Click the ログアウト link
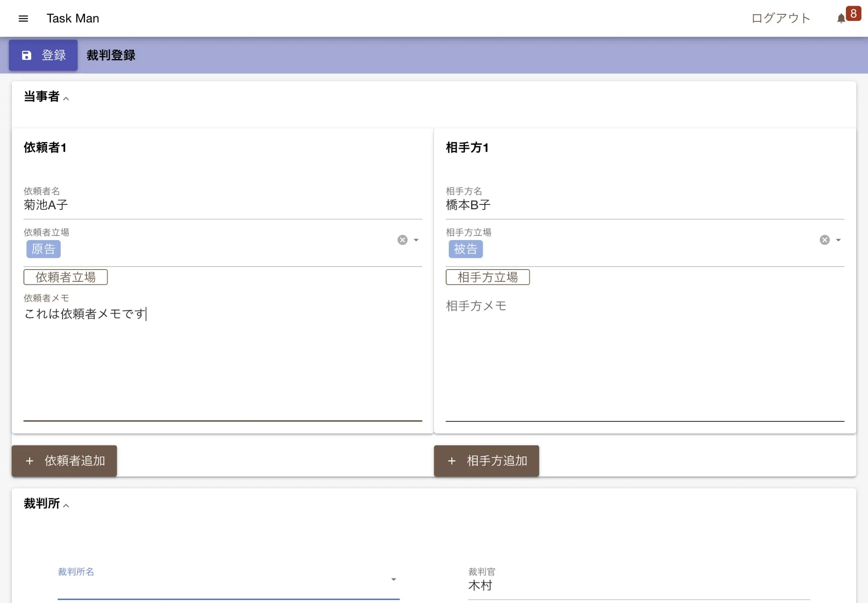Image resolution: width=868 pixels, height=603 pixels. click(x=780, y=18)
